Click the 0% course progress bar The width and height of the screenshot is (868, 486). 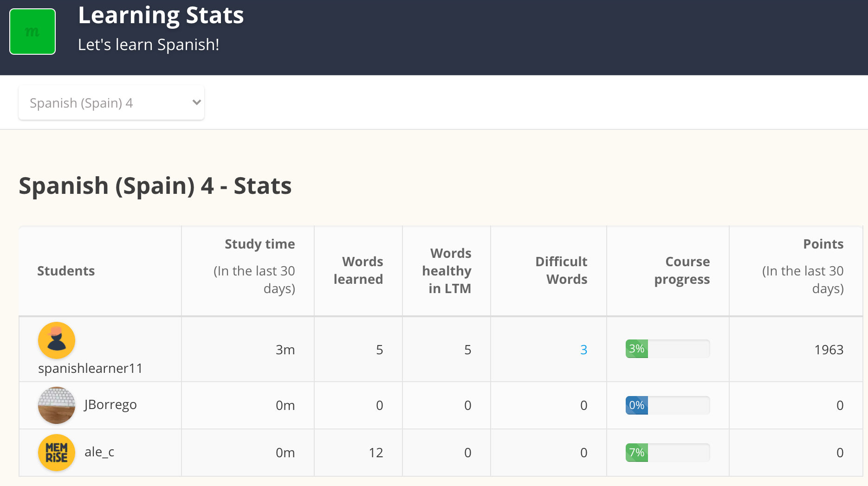click(667, 405)
